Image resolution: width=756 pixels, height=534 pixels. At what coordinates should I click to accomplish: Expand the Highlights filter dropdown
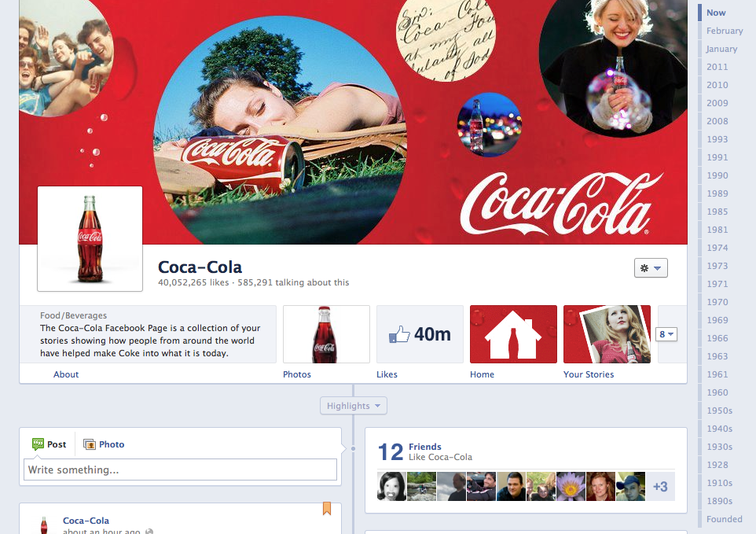coord(353,406)
